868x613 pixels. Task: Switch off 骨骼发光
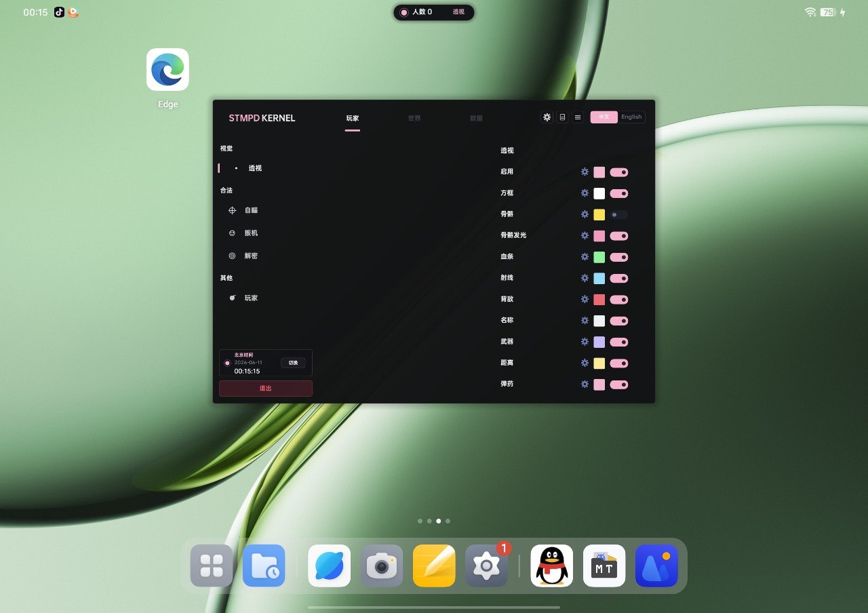tap(619, 236)
